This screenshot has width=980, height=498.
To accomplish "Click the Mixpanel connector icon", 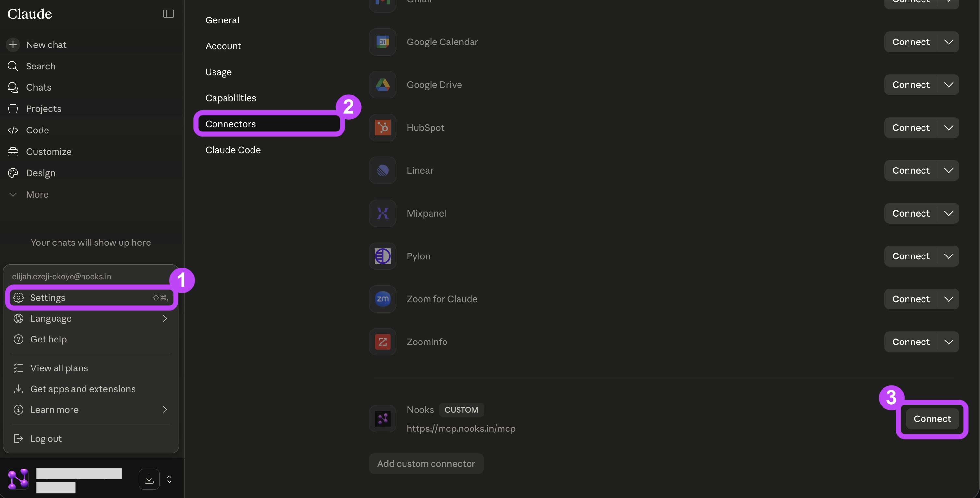I will tap(383, 213).
